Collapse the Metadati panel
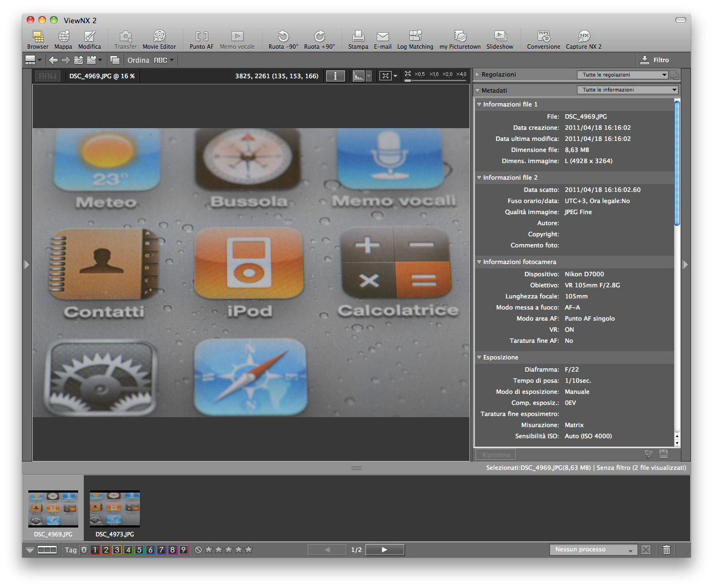This screenshot has width=713, height=588. point(477,90)
